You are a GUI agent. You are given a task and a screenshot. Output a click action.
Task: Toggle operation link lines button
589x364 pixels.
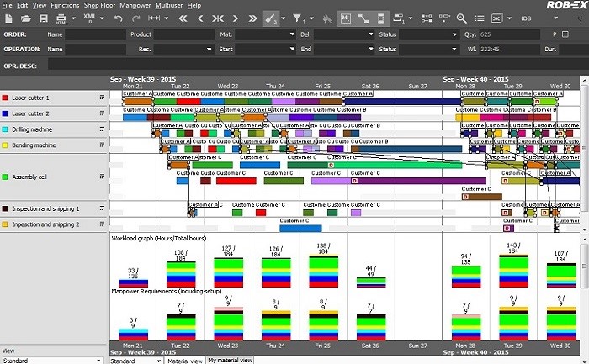[363, 18]
